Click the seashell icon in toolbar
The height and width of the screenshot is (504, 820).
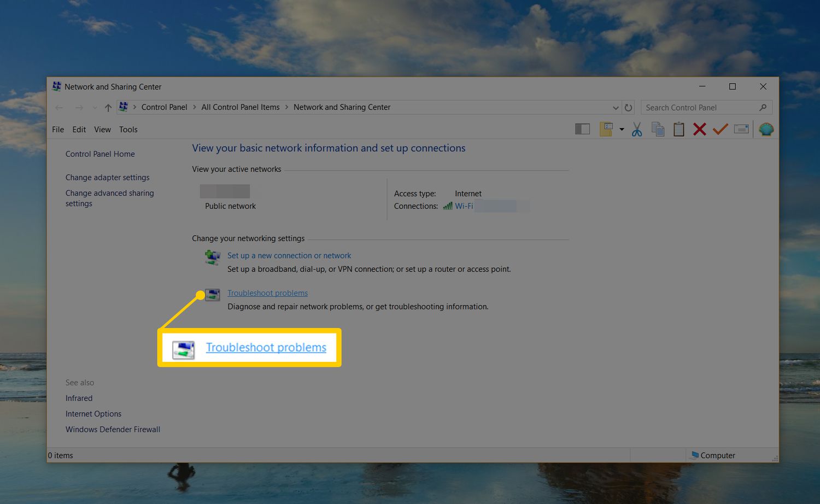coord(766,130)
